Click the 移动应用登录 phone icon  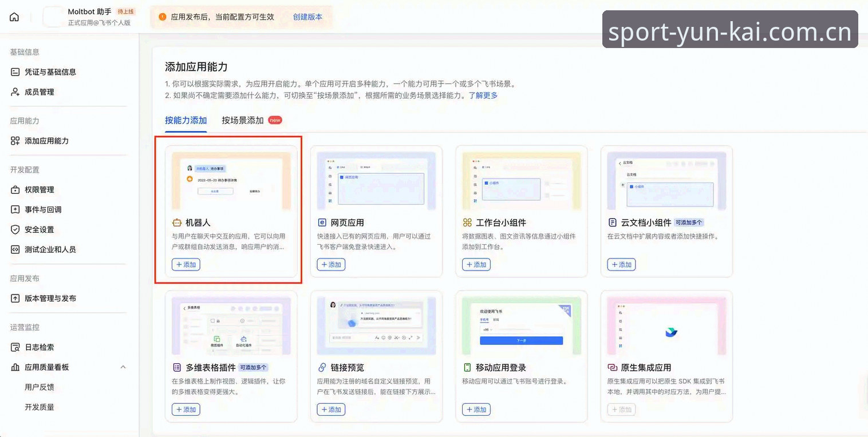[x=467, y=368]
